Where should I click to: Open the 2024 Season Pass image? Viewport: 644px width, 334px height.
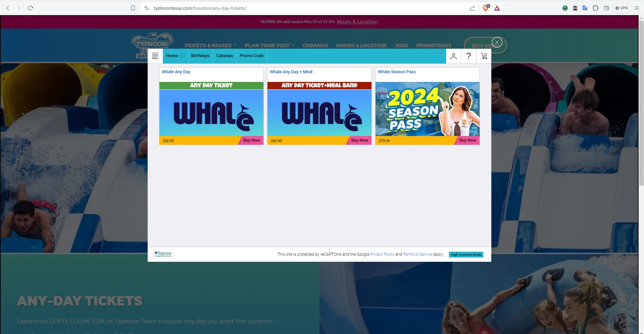428,109
